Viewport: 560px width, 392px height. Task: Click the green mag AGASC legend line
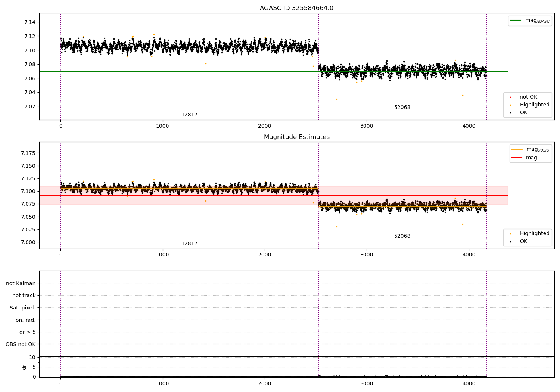pos(516,21)
